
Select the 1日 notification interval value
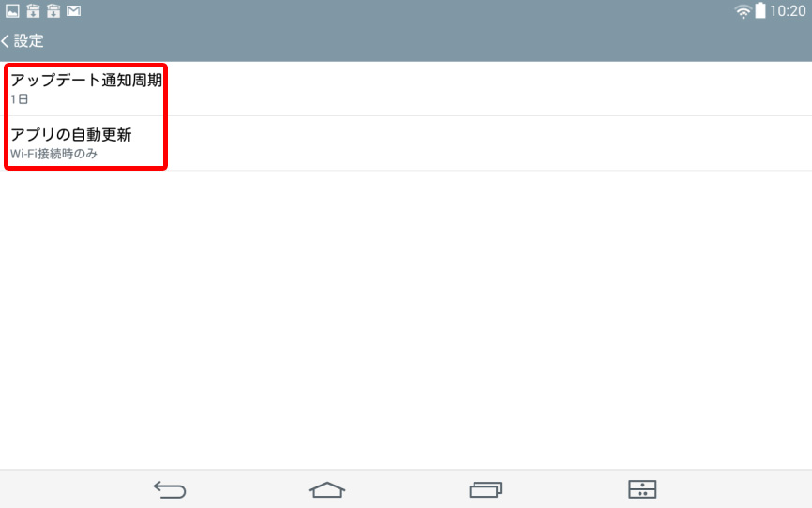pos(19,99)
